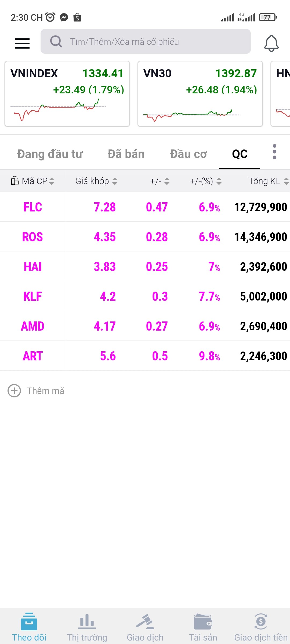Tap the device icon beside Mã CP
The image size is (290, 644).
pyautogui.click(x=15, y=181)
